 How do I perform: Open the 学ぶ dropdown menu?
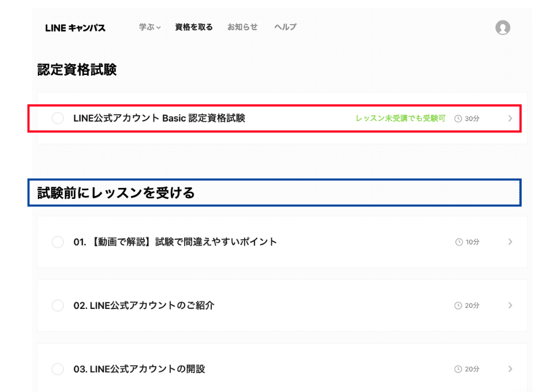149,27
